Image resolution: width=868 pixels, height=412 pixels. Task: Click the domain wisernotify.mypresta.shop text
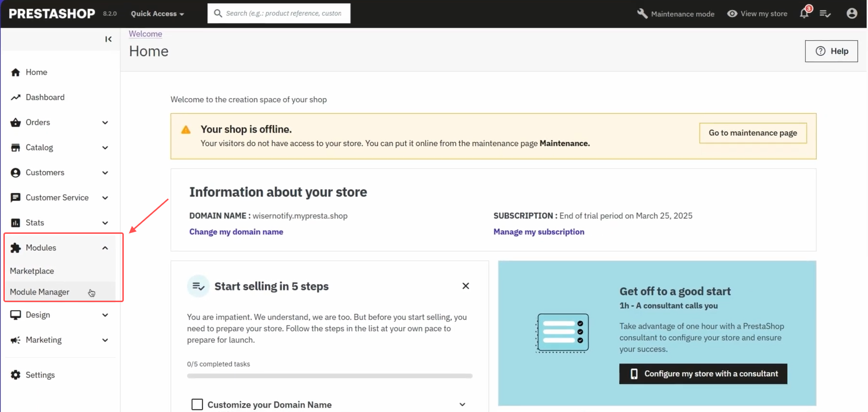300,216
